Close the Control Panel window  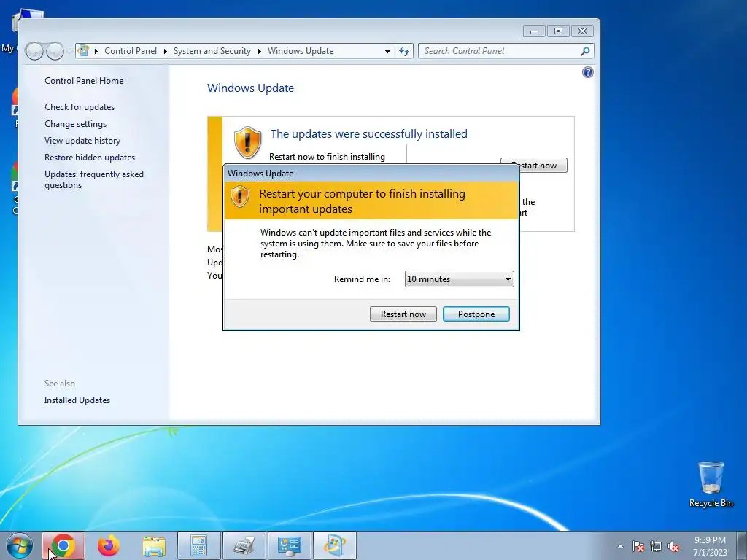pyautogui.click(x=583, y=31)
